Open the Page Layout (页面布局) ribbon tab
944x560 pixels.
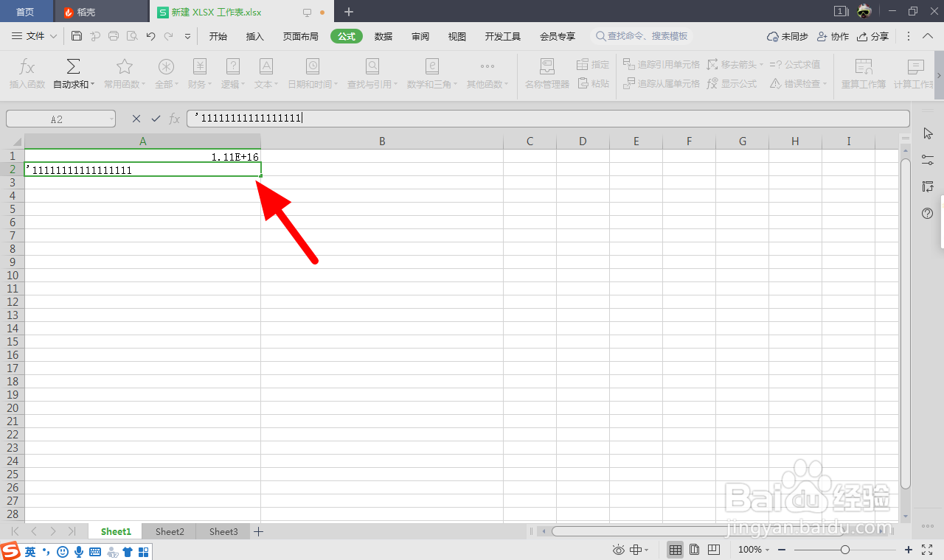[301, 36]
